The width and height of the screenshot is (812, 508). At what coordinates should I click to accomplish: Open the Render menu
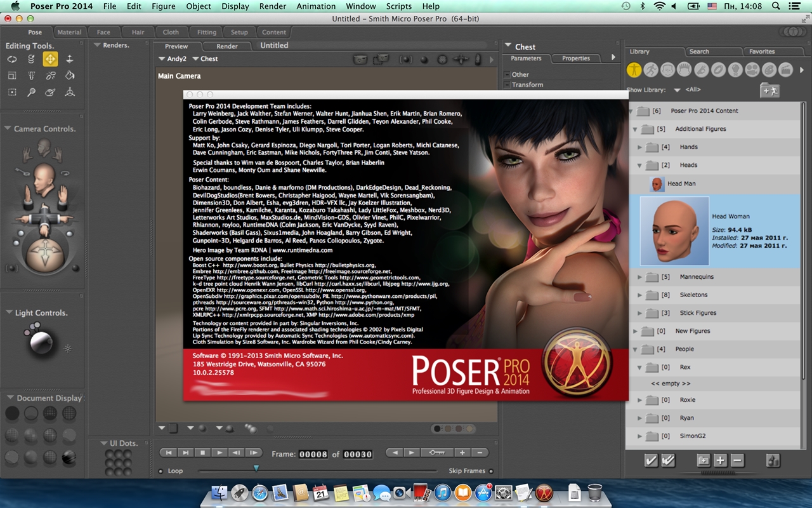[x=273, y=6]
